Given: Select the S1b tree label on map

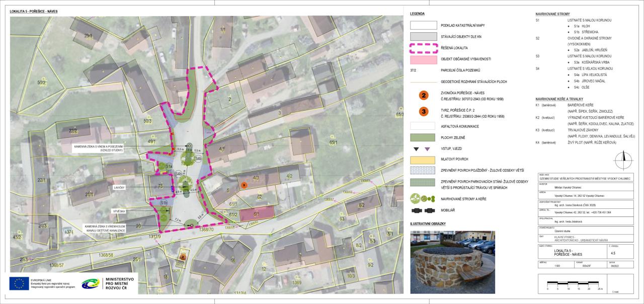Looking at the screenshot, I should (x=164, y=202).
